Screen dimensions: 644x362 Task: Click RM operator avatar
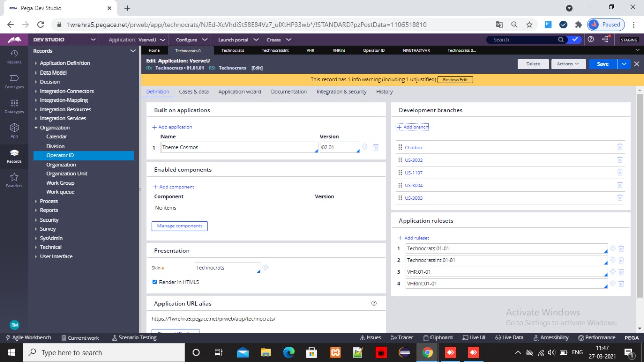pyautogui.click(x=14, y=325)
